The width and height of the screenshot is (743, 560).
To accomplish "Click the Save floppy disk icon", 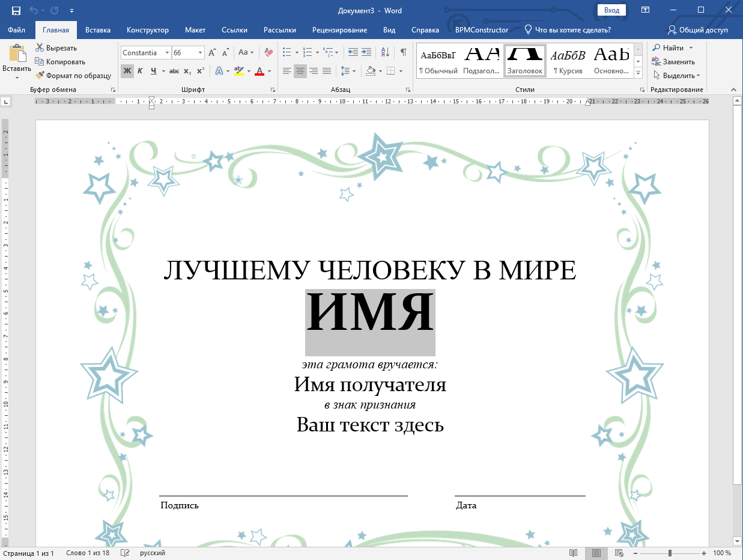I will pos(16,11).
